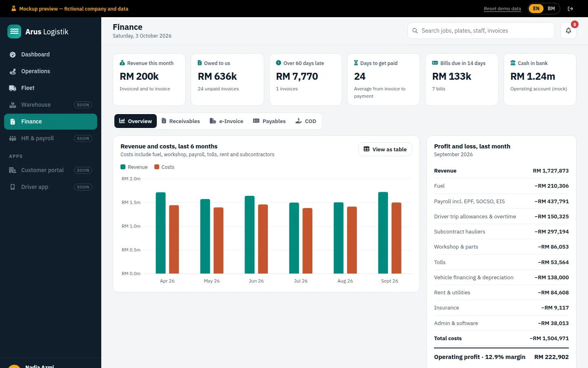Click the Over 60 days late alert icon
The image size is (588, 368).
[278, 63]
